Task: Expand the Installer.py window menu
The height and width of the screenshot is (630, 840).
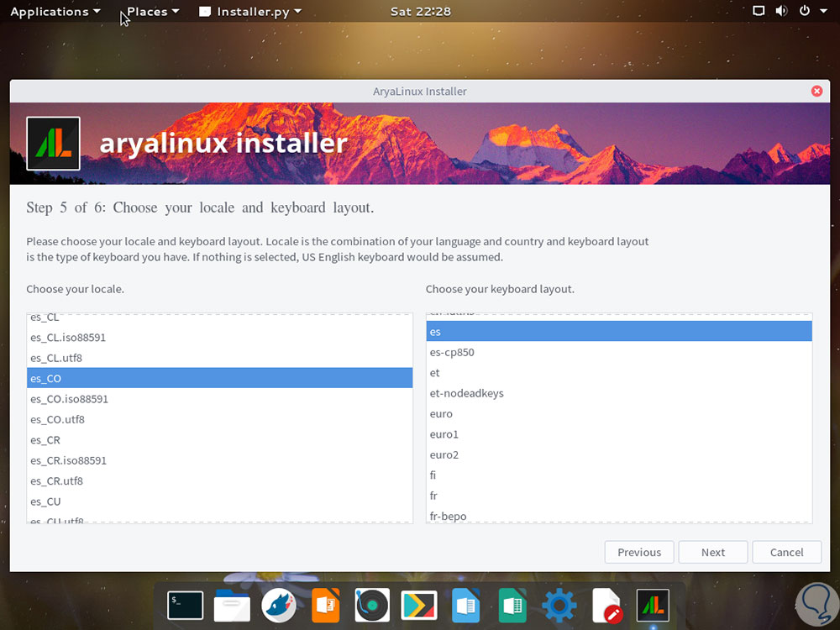Action: point(249,11)
